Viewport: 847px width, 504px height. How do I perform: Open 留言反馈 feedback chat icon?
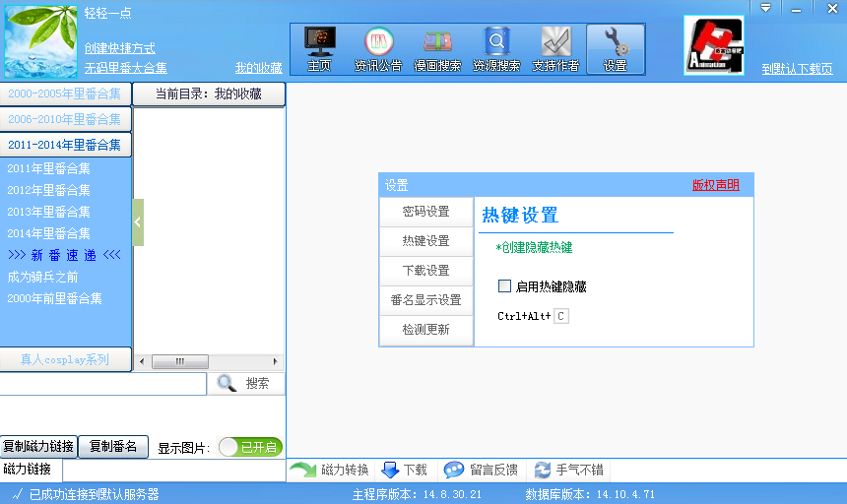454,471
